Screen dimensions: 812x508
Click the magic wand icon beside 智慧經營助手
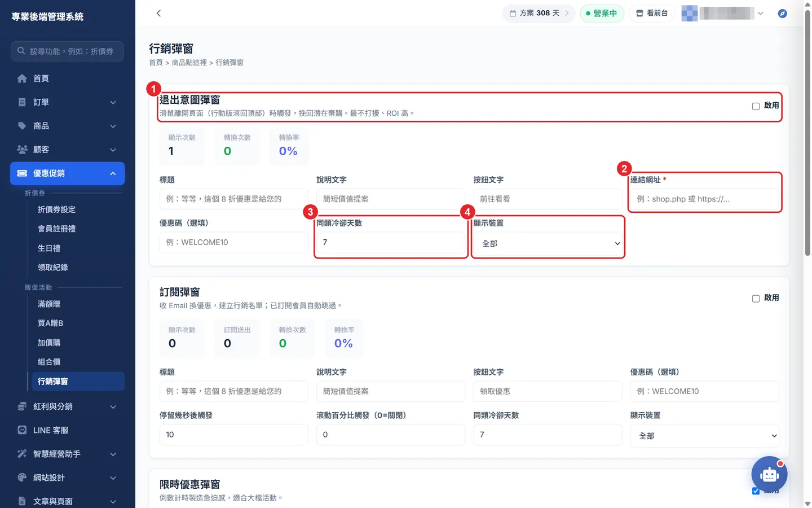pyautogui.click(x=22, y=454)
